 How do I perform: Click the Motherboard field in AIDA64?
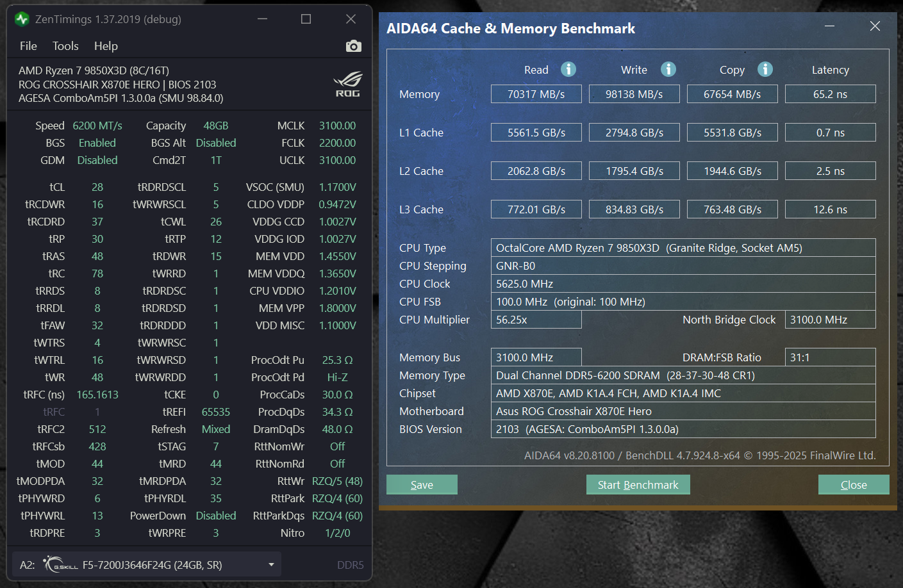[683, 411]
